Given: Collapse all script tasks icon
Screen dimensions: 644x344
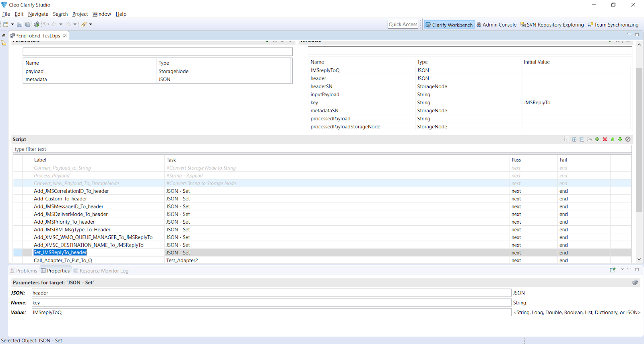Looking at the screenshot, I should [582, 140].
